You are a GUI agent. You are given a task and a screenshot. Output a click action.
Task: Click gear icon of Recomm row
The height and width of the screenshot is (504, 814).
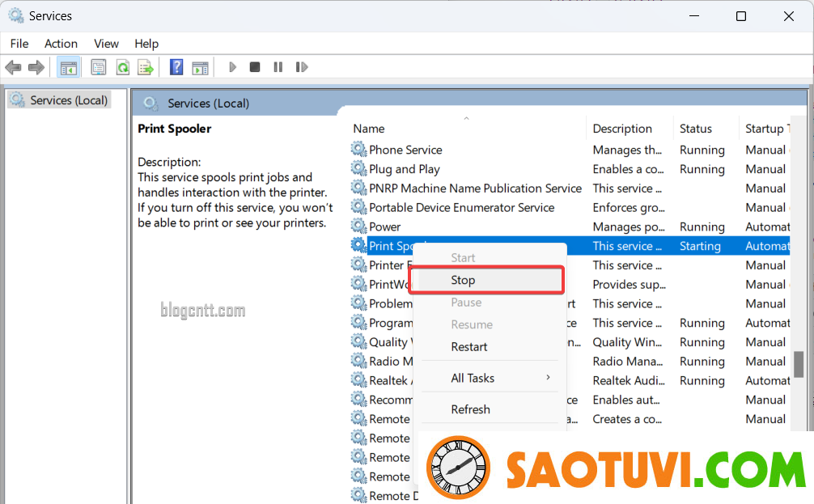pos(358,399)
